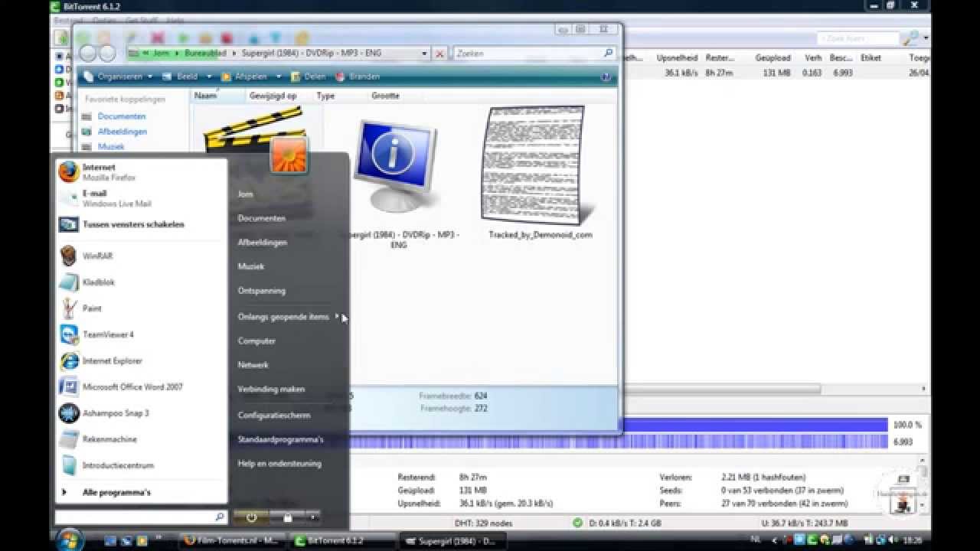Open Netwerk from Start menu

[253, 365]
